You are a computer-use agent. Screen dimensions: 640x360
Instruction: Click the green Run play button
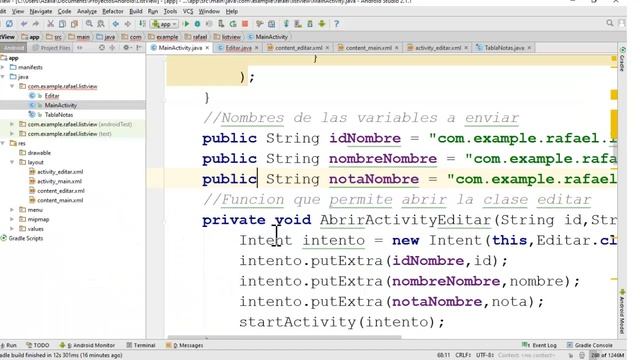(187, 24)
